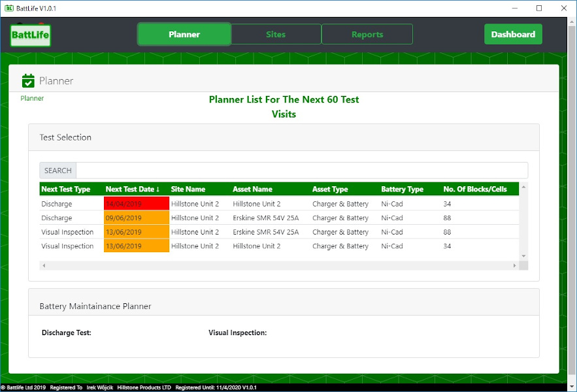Click the table's scroll up arrow

pyautogui.click(x=523, y=187)
